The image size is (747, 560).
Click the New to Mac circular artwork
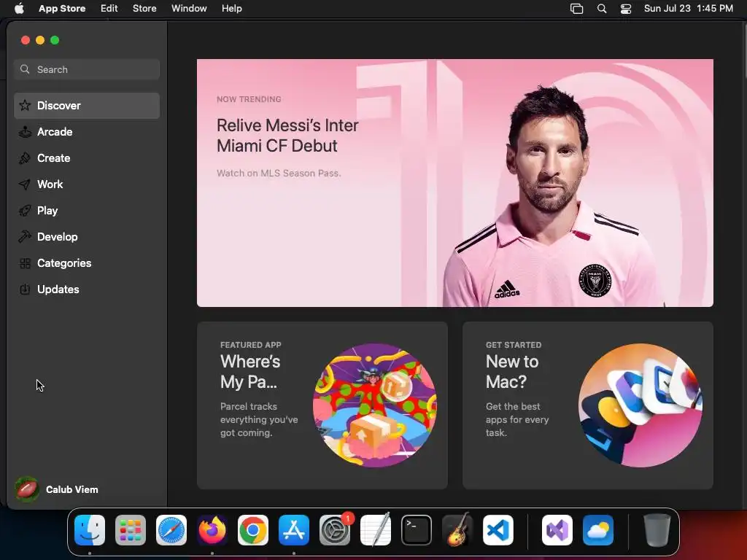[640, 405]
